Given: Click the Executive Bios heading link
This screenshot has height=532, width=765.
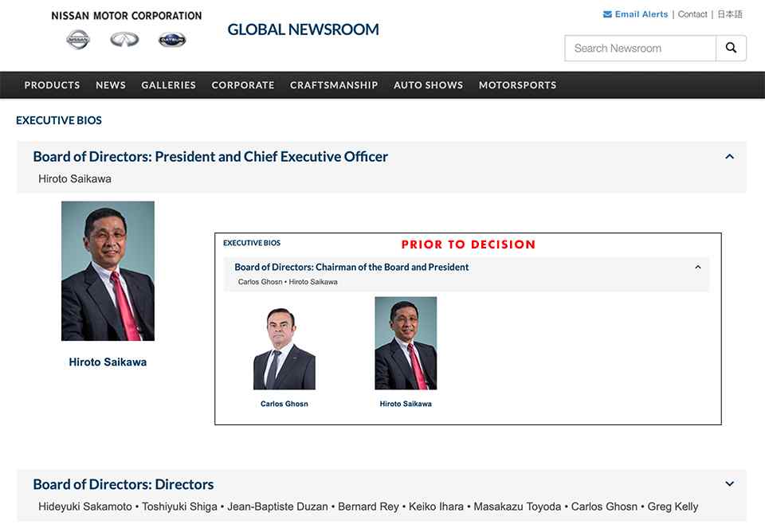Looking at the screenshot, I should [58, 120].
